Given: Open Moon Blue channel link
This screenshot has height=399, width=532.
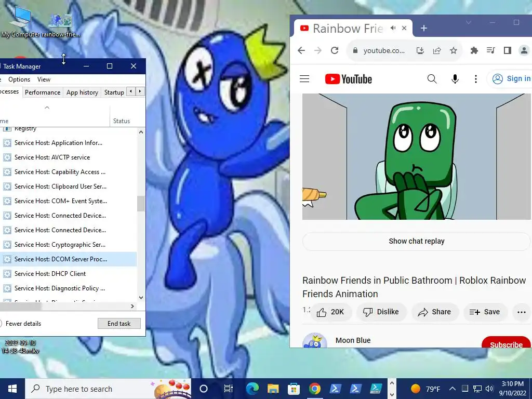Looking at the screenshot, I should coord(353,340).
